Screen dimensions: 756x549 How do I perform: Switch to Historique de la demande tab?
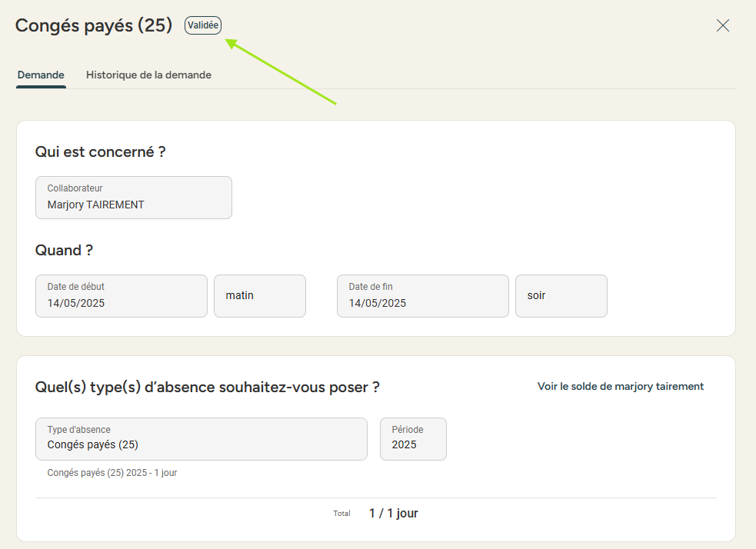point(148,75)
